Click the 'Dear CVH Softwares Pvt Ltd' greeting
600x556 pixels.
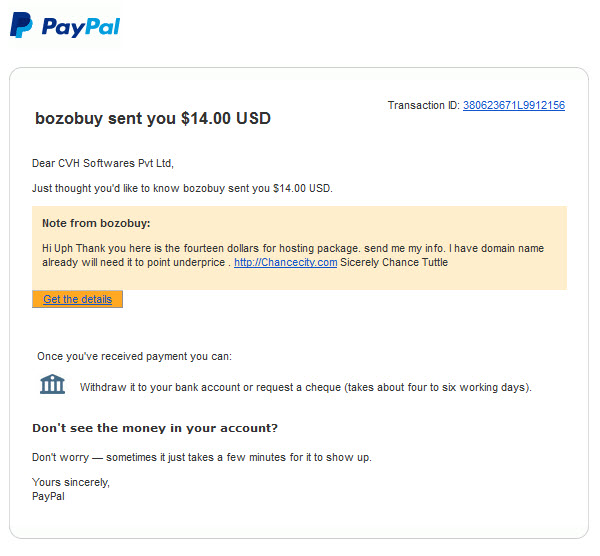coord(103,163)
